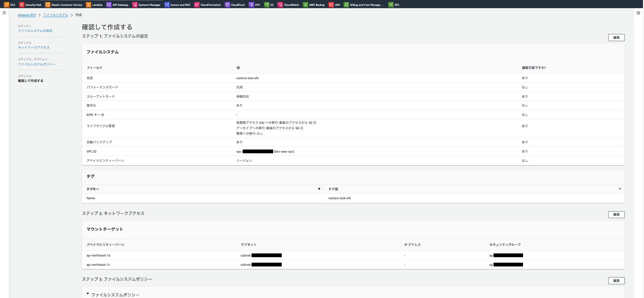Select the restore-test-efs name value

coord(247,78)
